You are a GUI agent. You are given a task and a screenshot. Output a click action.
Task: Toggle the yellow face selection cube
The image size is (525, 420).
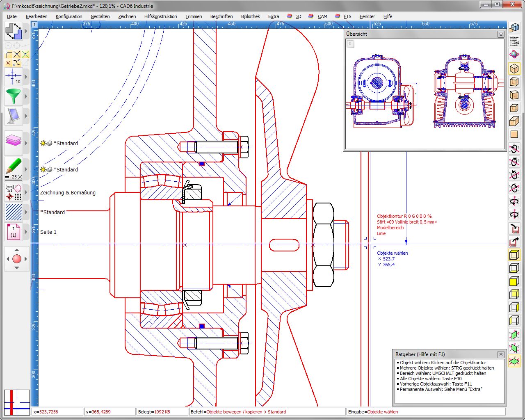tap(514, 281)
